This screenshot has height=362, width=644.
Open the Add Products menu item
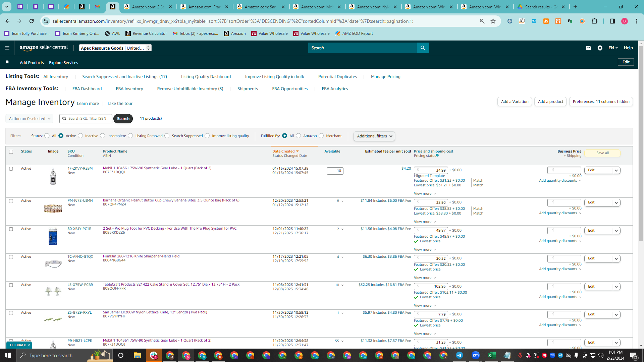pyautogui.click(x=32, y=63)
